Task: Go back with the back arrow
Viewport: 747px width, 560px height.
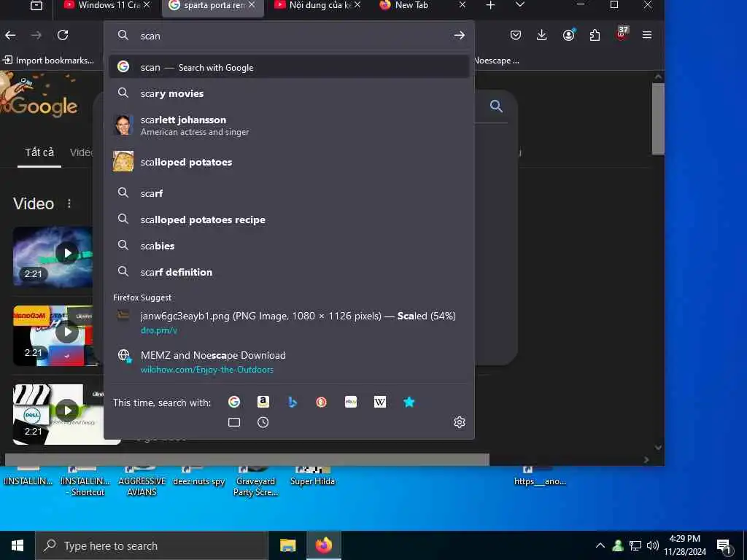Action: point(10,35)
